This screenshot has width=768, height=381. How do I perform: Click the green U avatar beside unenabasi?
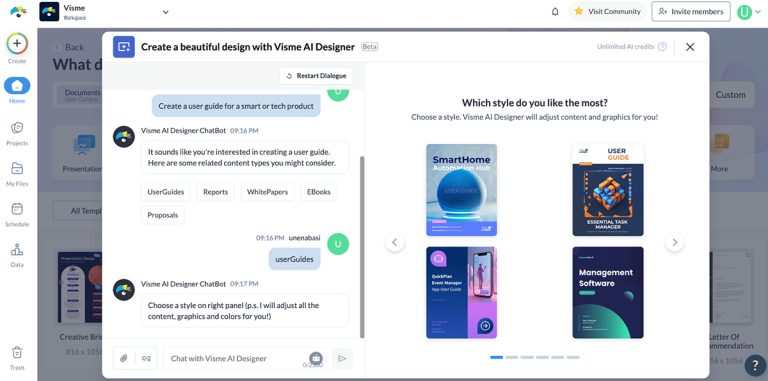coord(338,244)
